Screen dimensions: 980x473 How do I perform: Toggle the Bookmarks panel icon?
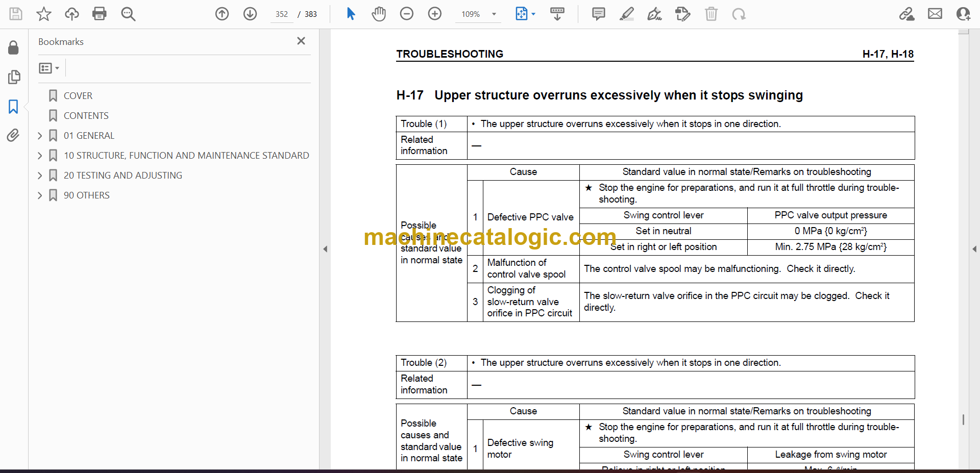click(13, 107)
